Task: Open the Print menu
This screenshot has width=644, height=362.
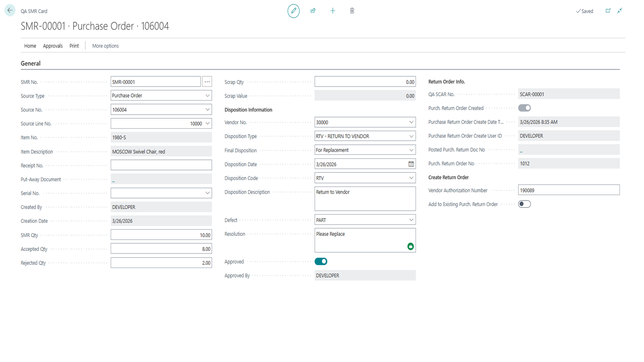Action: pos(74,46)
